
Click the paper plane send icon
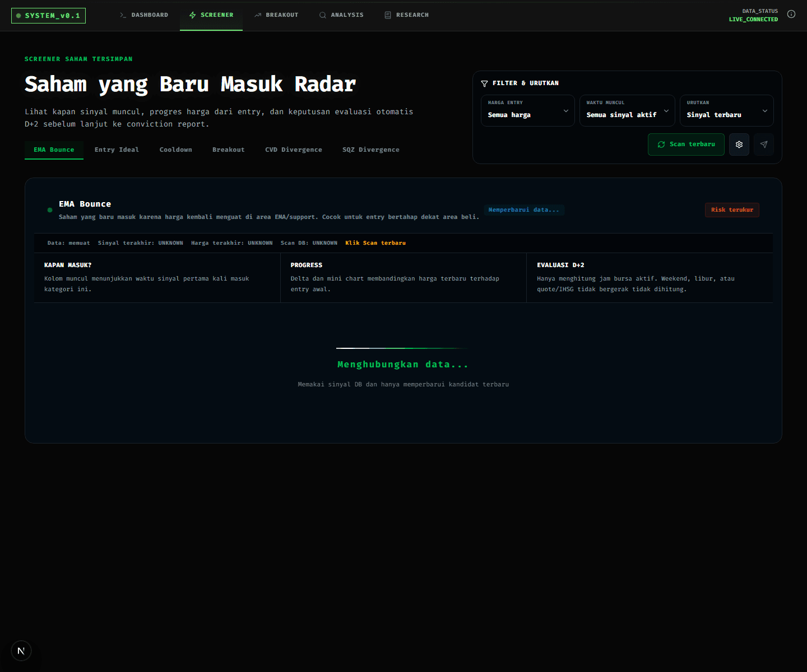(x=764, y=144)
